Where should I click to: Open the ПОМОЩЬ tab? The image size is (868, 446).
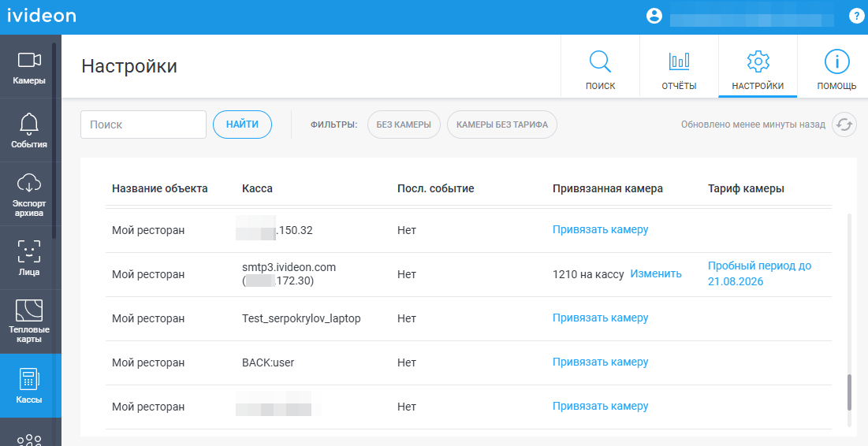(836, 66)
